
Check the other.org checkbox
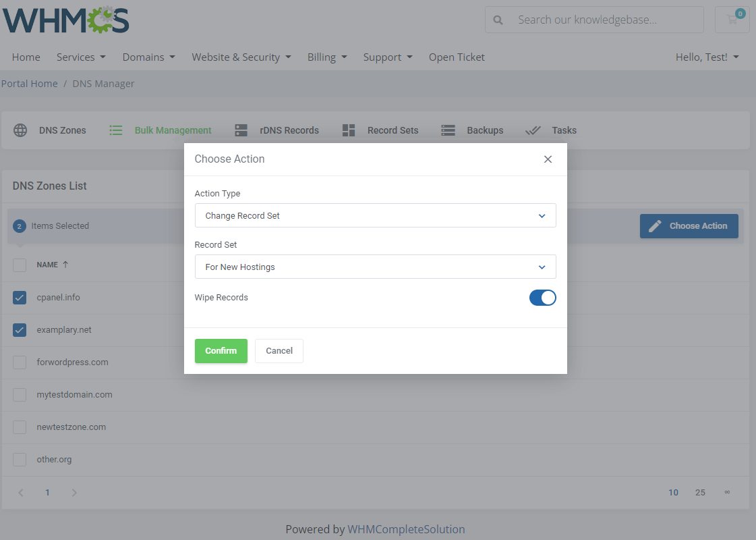pos(20,460)
